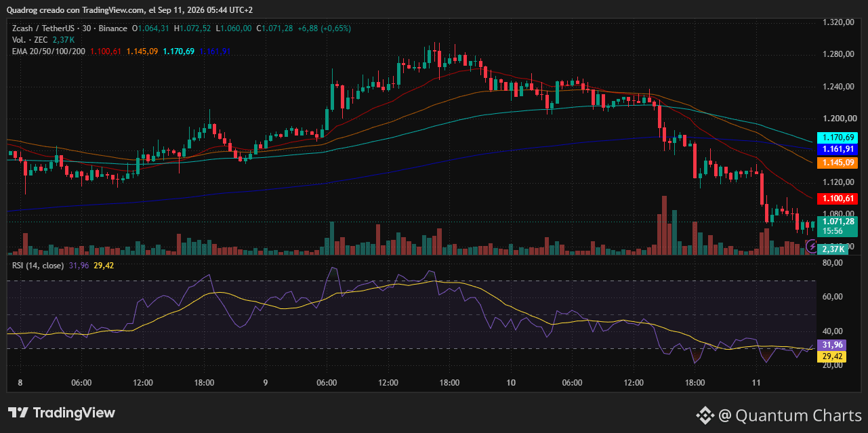The height and width of the screenshot is (433, 868).
Task: Open the TradingView logo at bottom left
Action: tap(62, 413)
